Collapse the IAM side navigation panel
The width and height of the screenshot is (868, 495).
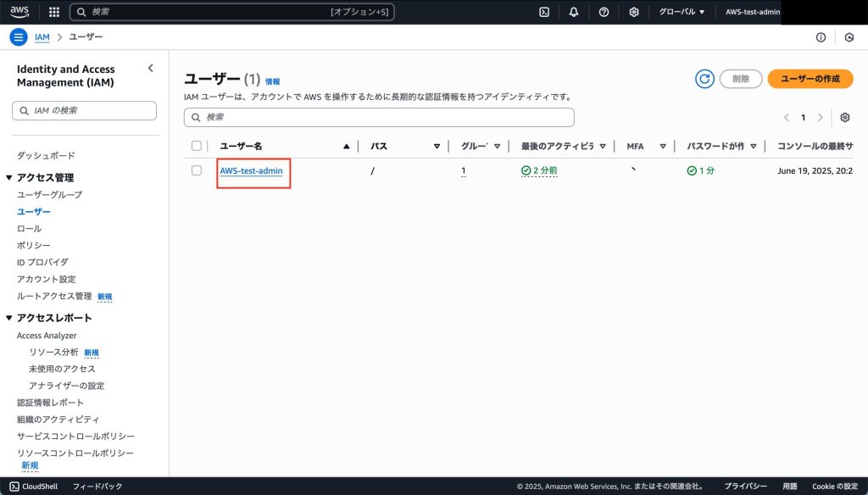[151, 68]
